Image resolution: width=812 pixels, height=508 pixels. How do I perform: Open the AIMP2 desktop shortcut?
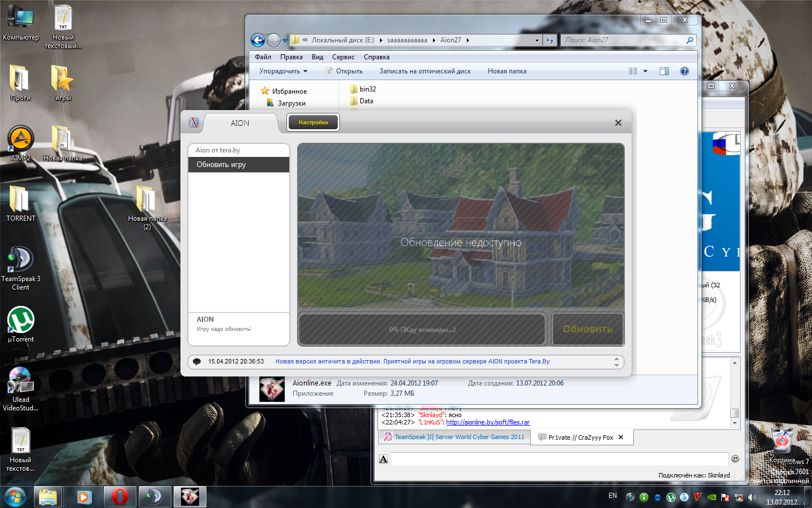click(x=21, y=143)
